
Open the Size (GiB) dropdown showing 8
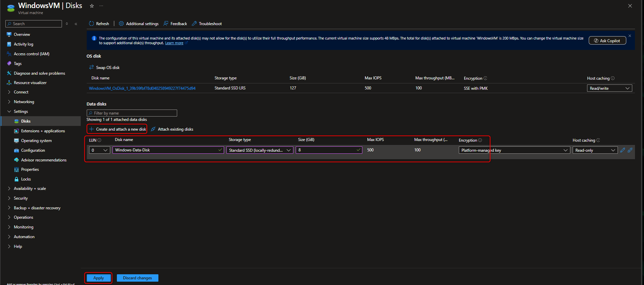pyautogui.click(x=329, y=150)
